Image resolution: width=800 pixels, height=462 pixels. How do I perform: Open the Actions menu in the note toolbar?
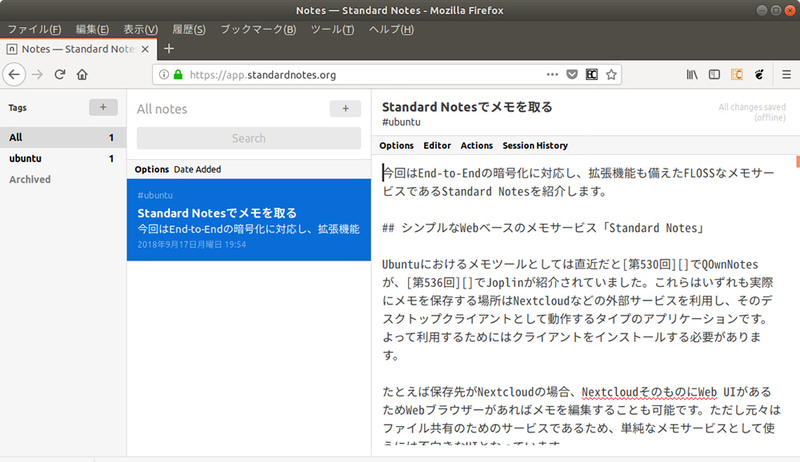pos(477,145)
